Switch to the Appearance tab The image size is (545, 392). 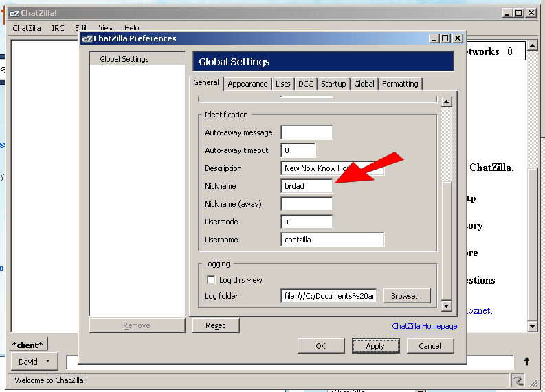pyautogui.click(x=247, y=84)
